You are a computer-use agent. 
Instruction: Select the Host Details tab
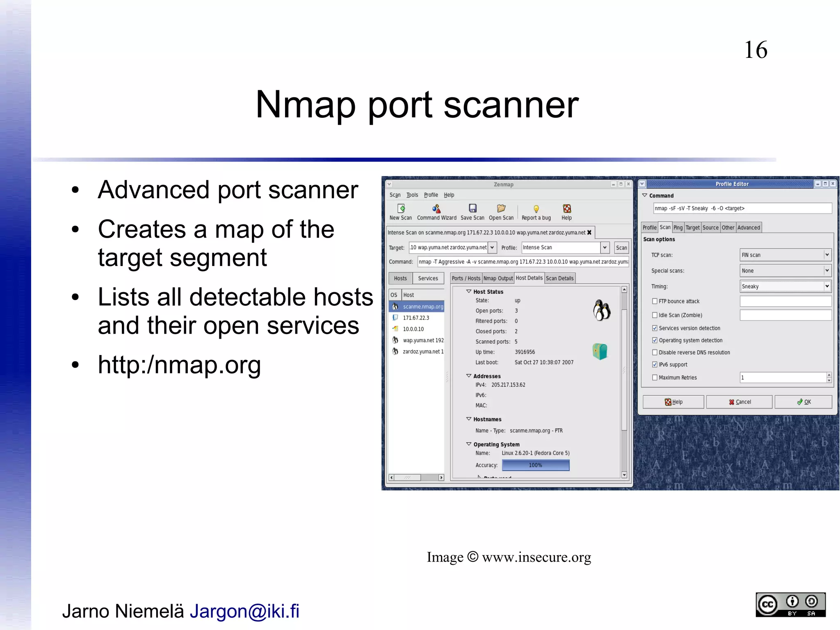point(529,278)
